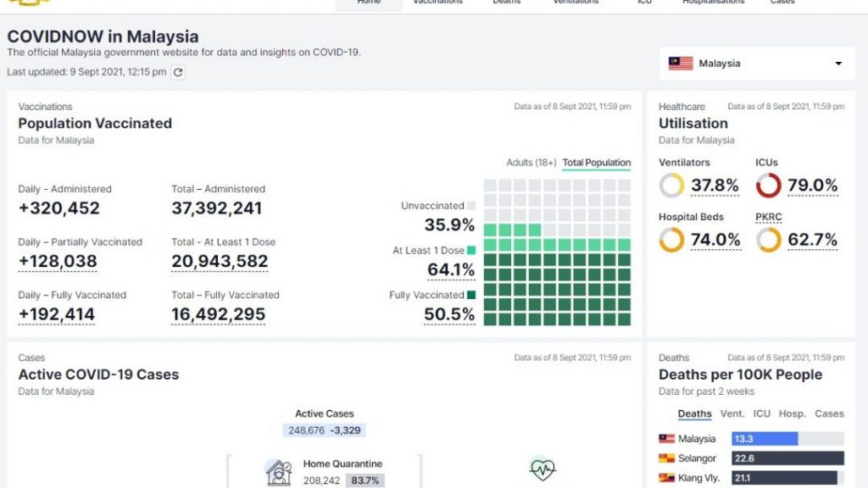Click the PKRC underlined label
Viewport: 868px width, 488px height.
(768, 217)
